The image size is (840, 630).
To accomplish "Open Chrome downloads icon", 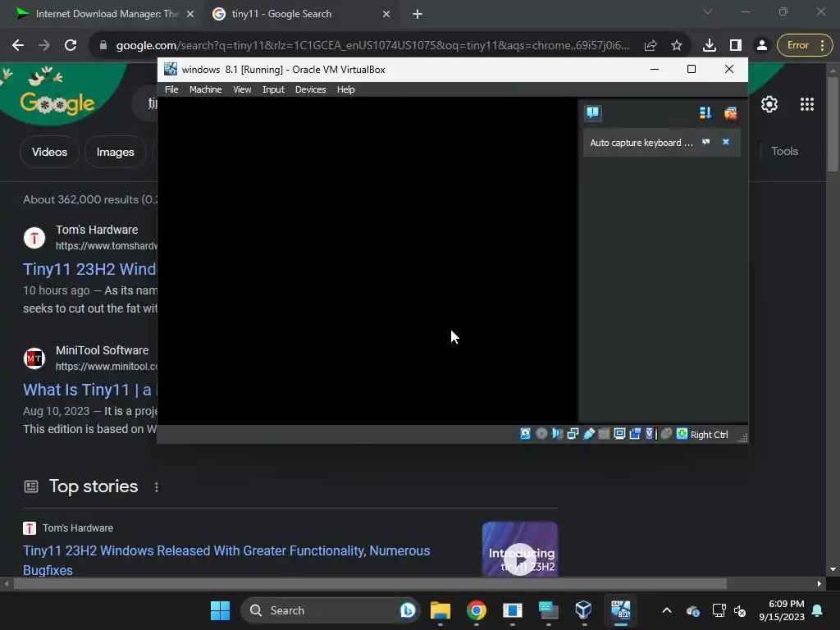I will tap(710, 46).
